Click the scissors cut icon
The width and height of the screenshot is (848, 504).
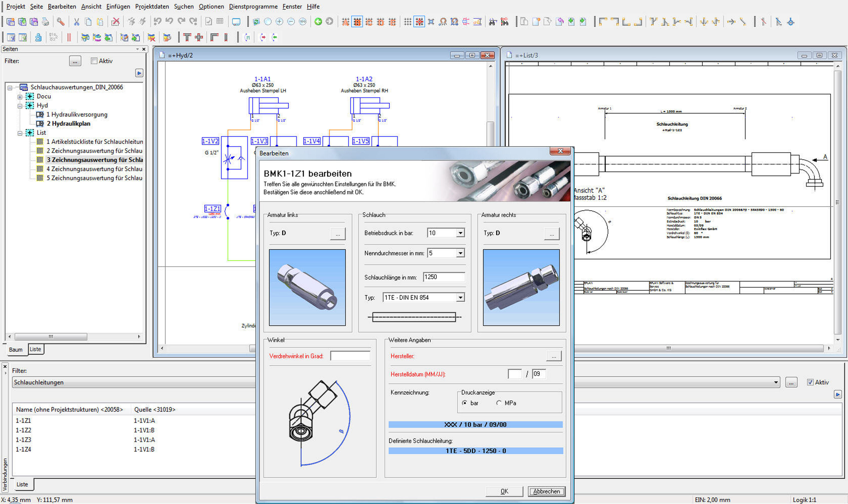coord(77,22)
